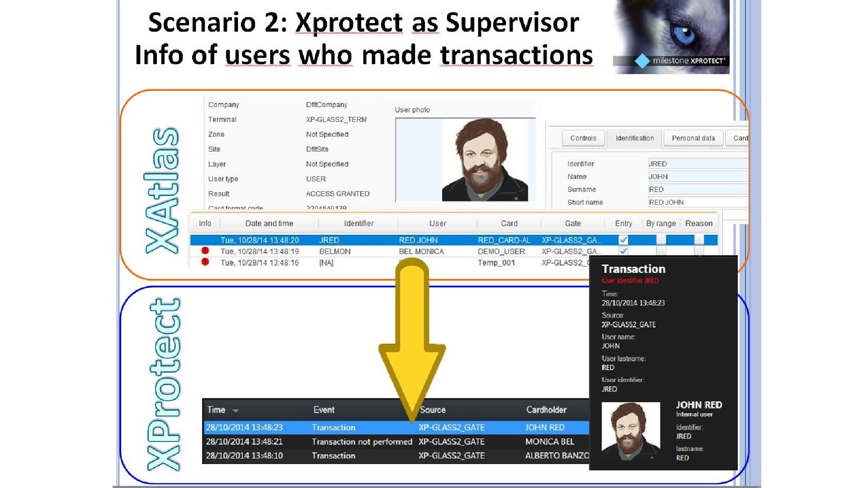This screenshot has width=868, height=488.
Task: Click JOHN RED name in the Transaction panel
Action: (699, 405)
